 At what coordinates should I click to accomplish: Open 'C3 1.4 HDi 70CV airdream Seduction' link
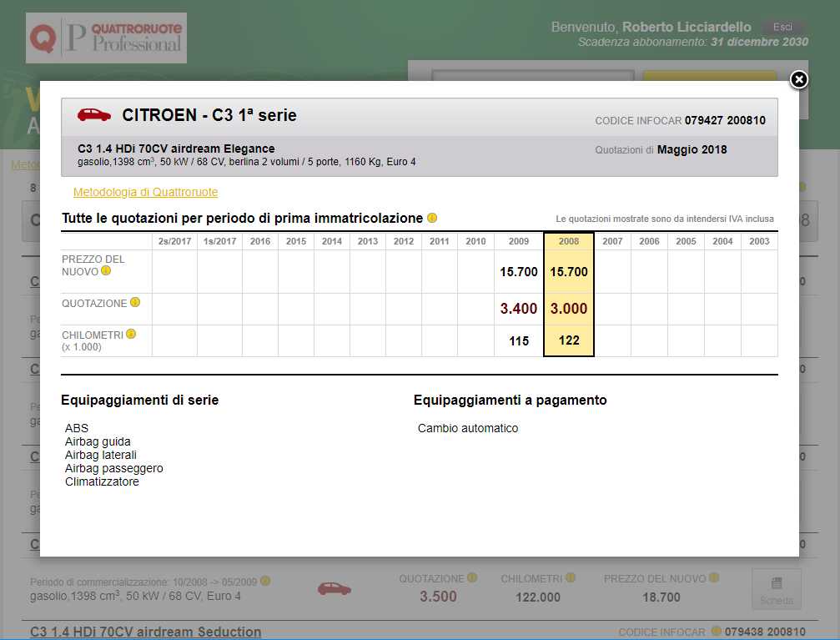tap(146, 632)
